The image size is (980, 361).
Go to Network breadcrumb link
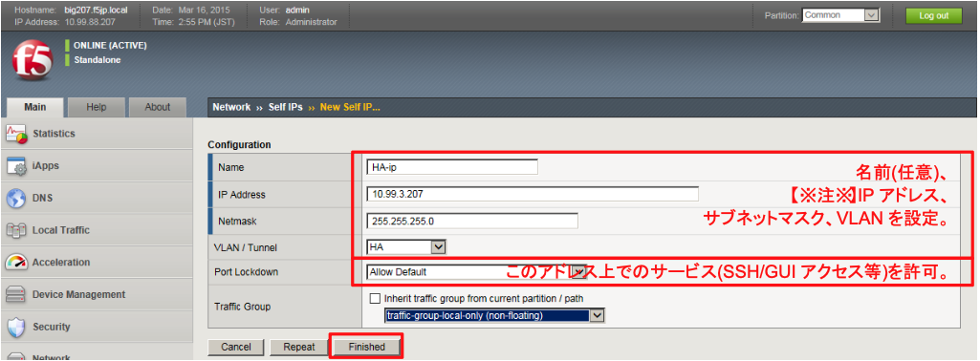click(231, 107)
